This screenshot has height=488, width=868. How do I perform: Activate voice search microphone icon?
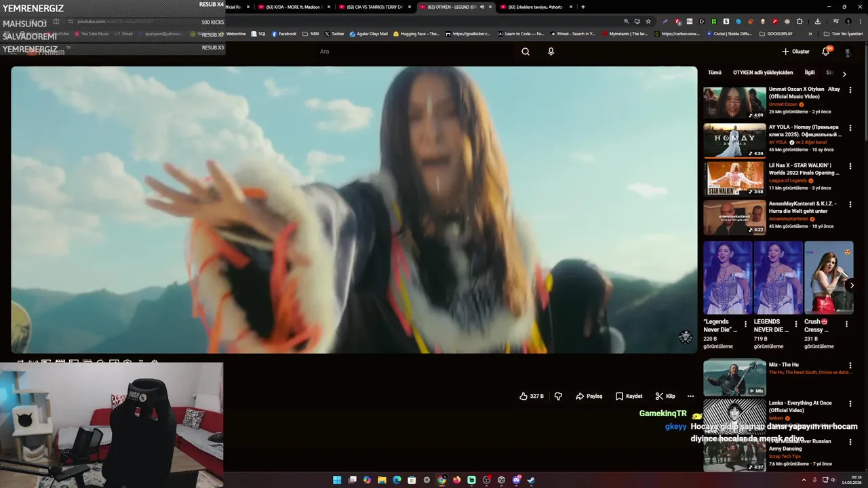(551, 52)
